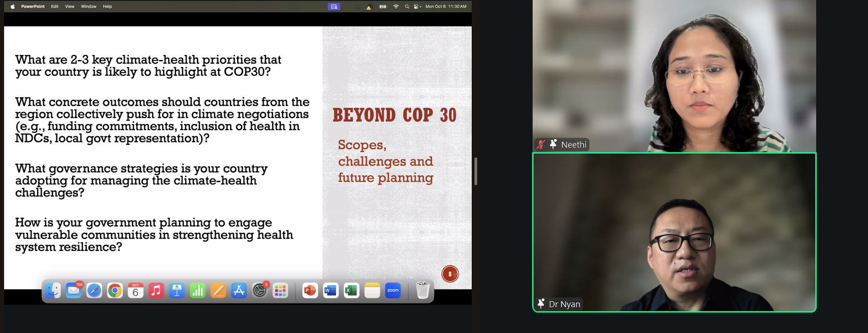The width and height of the screenshot is (868, 333).
Task: Open Excel in the dock
Action: pyautogui.click(x=351, y=291)
